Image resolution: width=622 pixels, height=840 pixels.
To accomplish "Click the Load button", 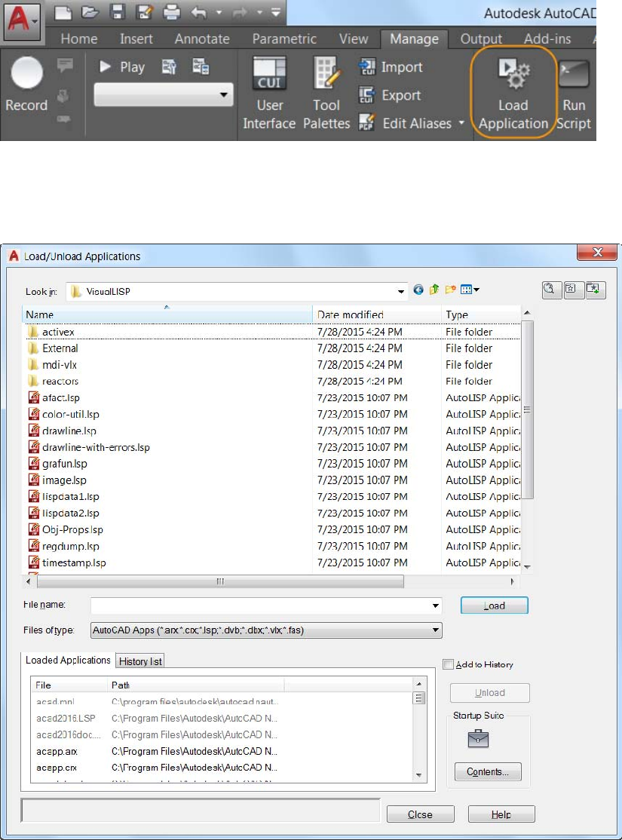I will (494, 605).
